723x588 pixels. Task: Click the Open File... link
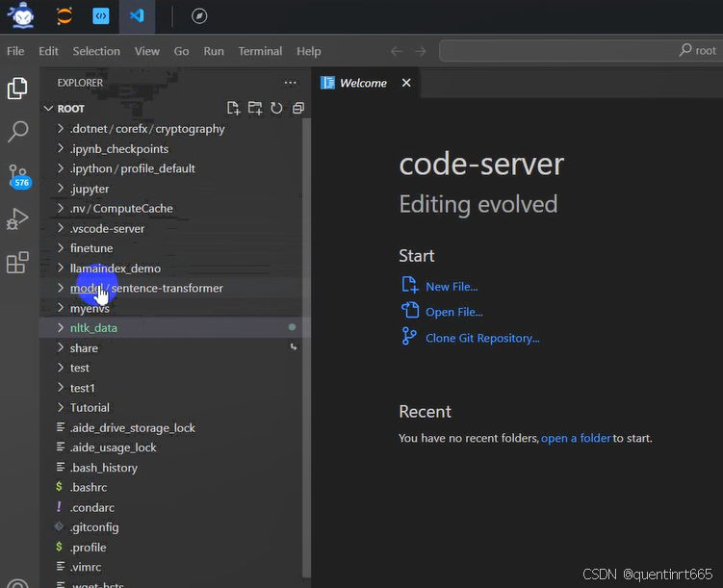click(454, 313)
